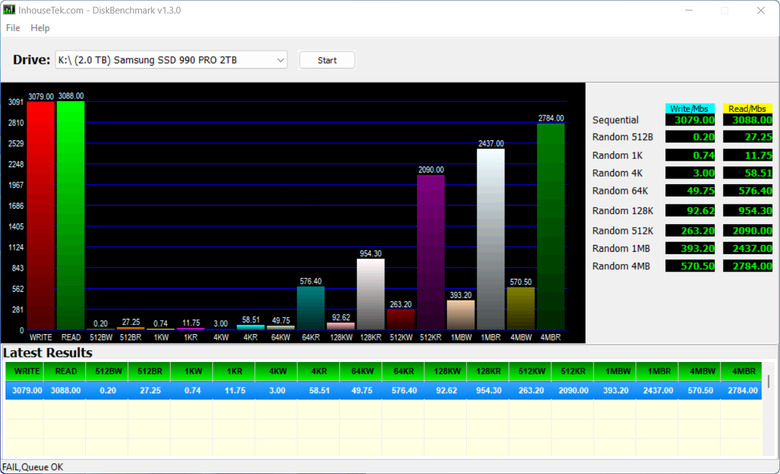
Task: Click the 64KW column header in table
Action: 362,372
